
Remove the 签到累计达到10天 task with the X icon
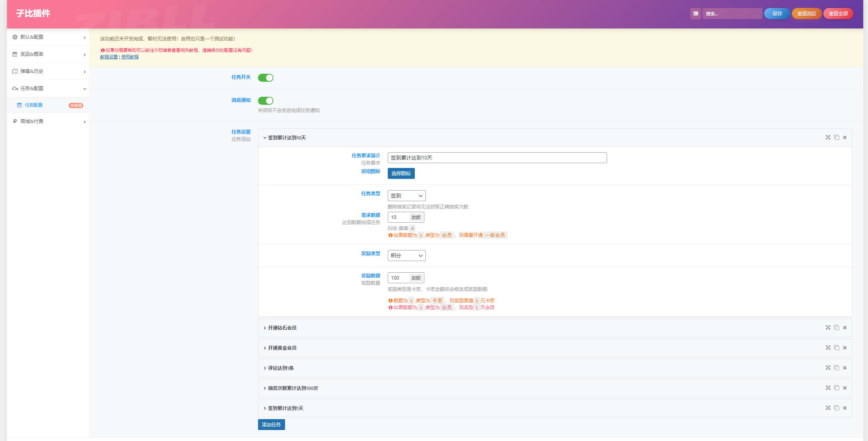coord(845,137)
